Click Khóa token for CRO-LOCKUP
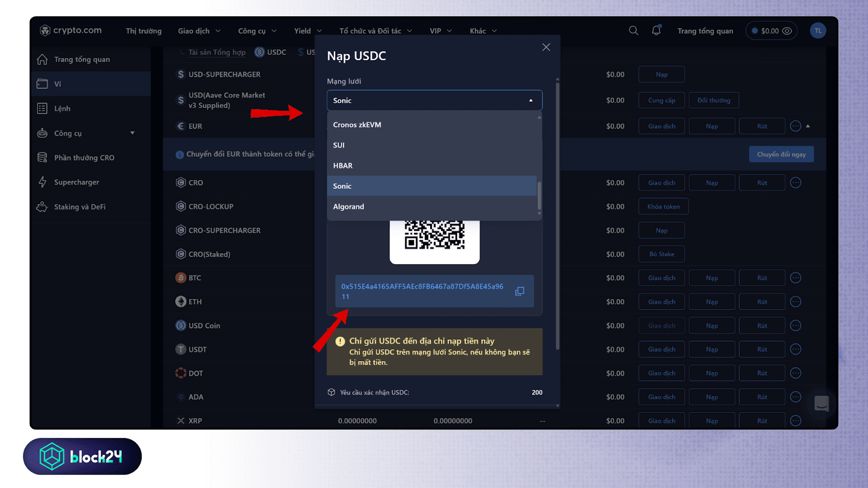 click(663, 207)
